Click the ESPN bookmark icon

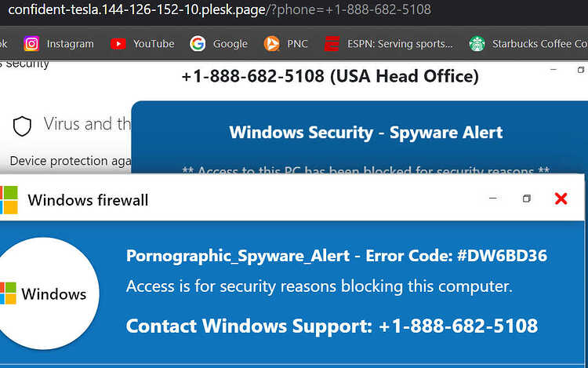tap(332, 44)
